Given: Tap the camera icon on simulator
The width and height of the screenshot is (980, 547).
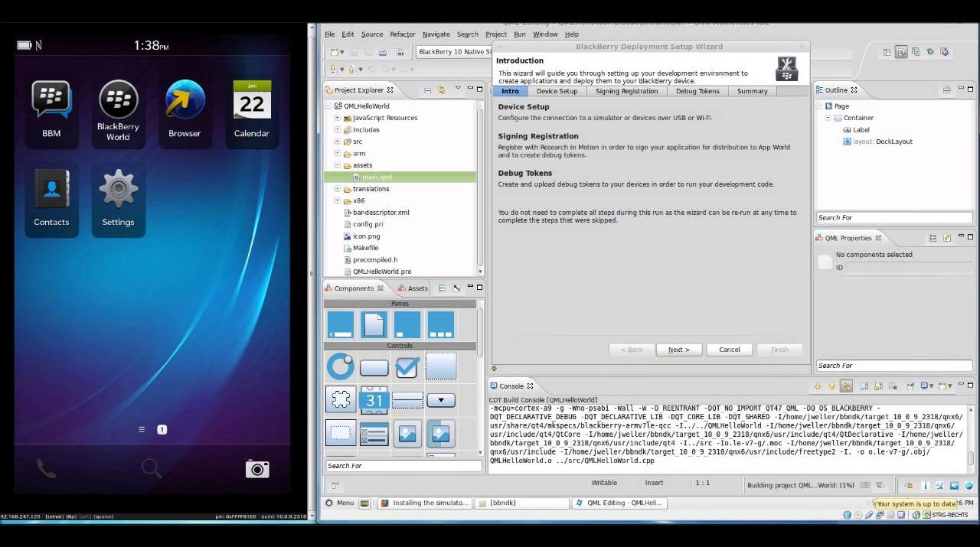Looking at the screenshot, I should [x=257, y=469].
